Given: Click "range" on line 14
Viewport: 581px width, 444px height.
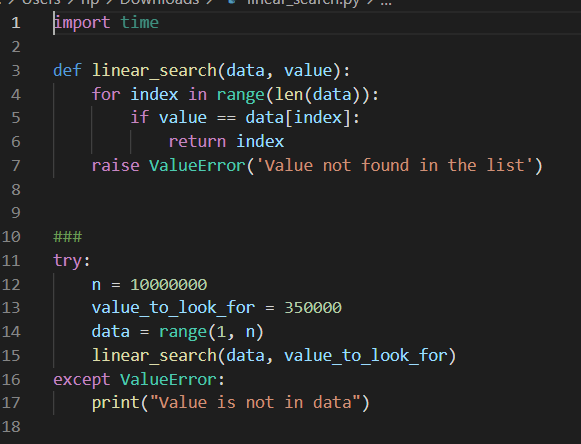Looking at the screenshot, I should tap(183, 332).
